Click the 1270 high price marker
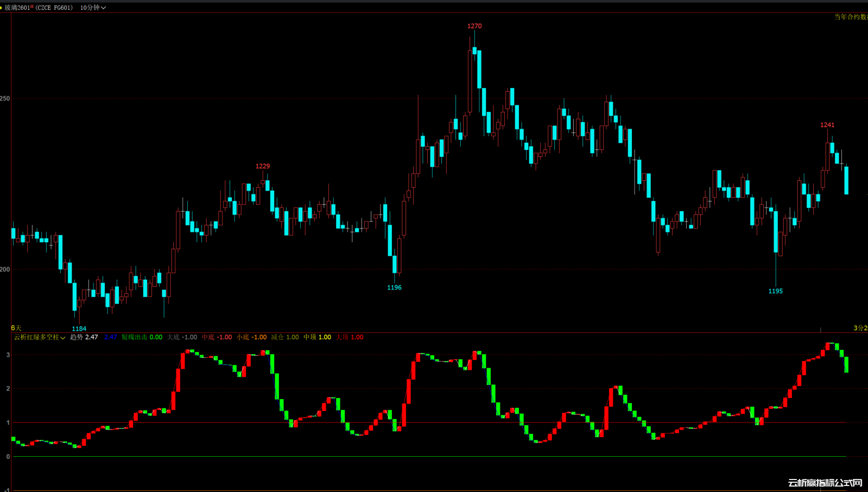868x492 pixels. [x=474, y=26]
